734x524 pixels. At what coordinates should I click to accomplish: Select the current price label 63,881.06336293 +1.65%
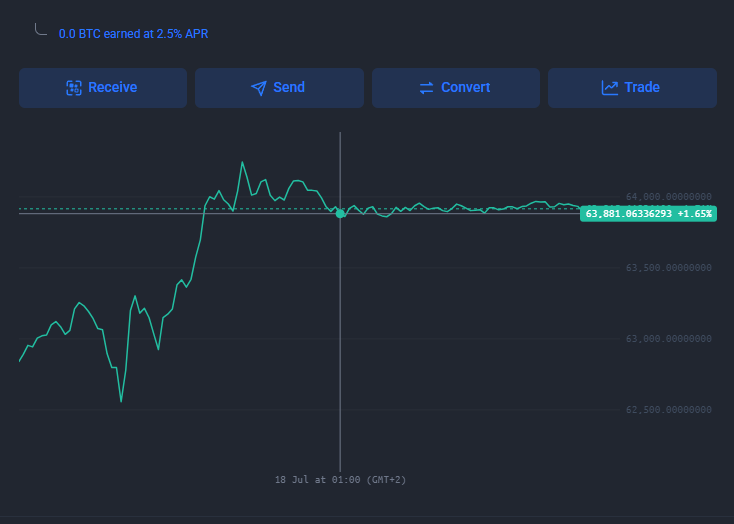[x=648, y=214]
